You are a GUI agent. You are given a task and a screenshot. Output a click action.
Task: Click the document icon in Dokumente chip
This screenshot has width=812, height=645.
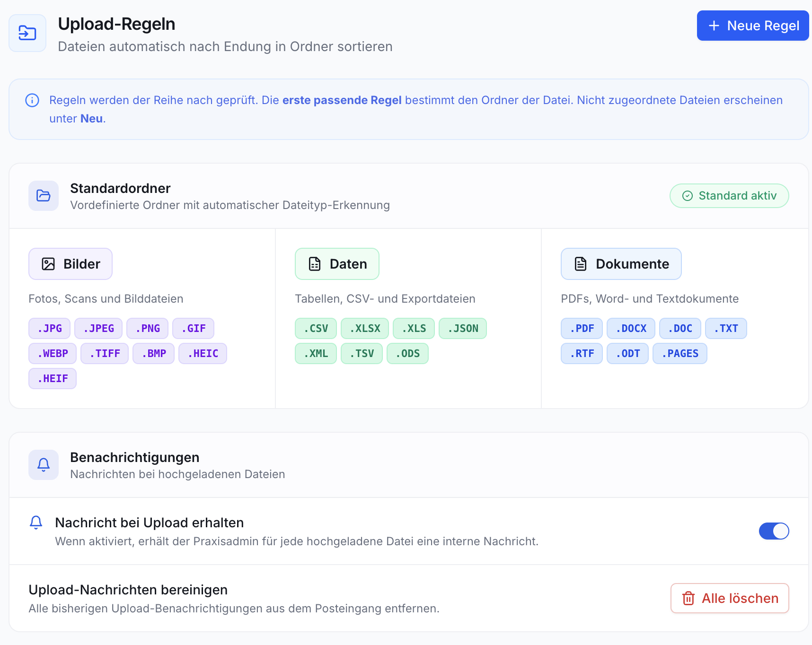(581, 264)
